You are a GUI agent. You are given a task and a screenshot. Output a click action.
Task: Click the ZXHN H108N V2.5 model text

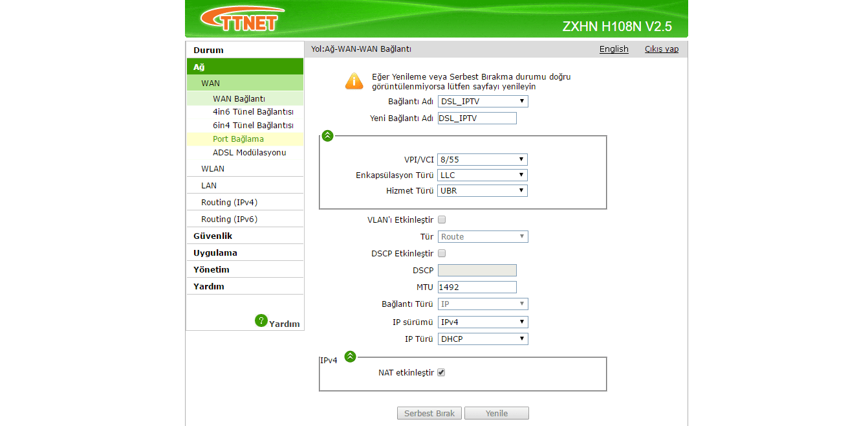[617, 27]
